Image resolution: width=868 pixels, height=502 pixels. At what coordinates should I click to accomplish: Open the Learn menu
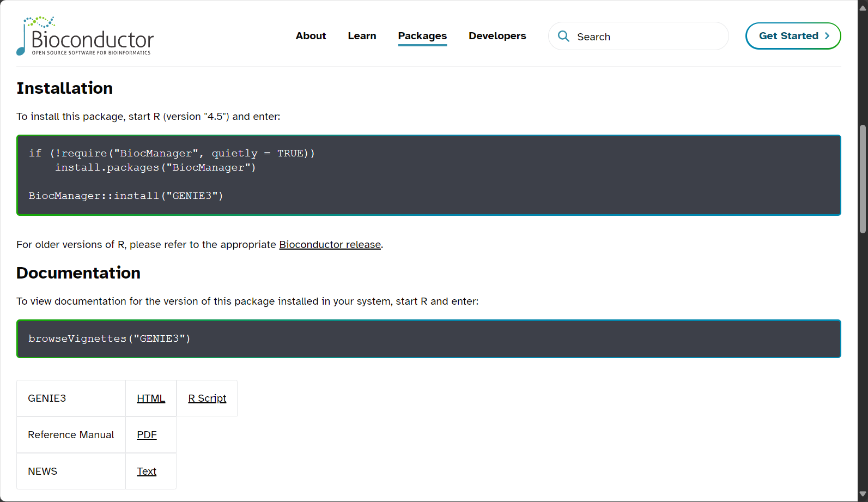coord(362,36)
